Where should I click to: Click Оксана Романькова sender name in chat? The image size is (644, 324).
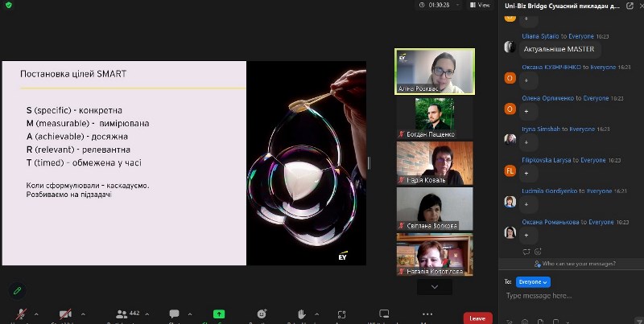[x=551, y=222]
